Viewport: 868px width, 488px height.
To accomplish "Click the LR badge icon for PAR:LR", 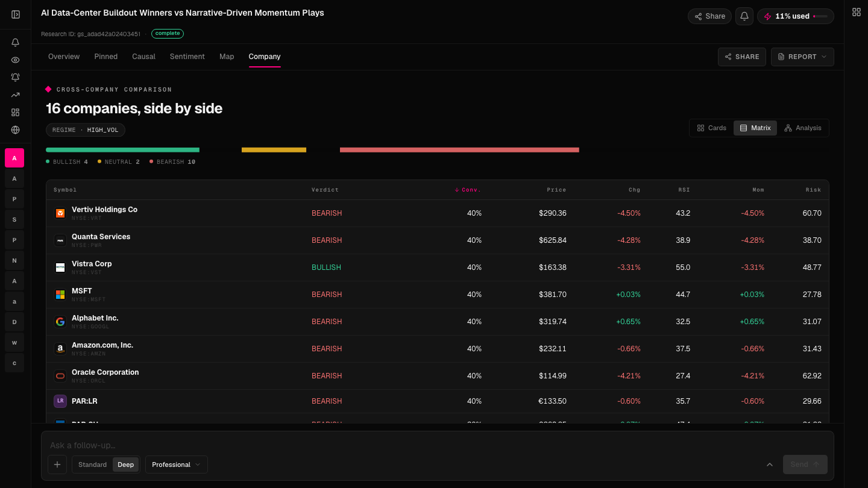I will [x=60, y=401].
